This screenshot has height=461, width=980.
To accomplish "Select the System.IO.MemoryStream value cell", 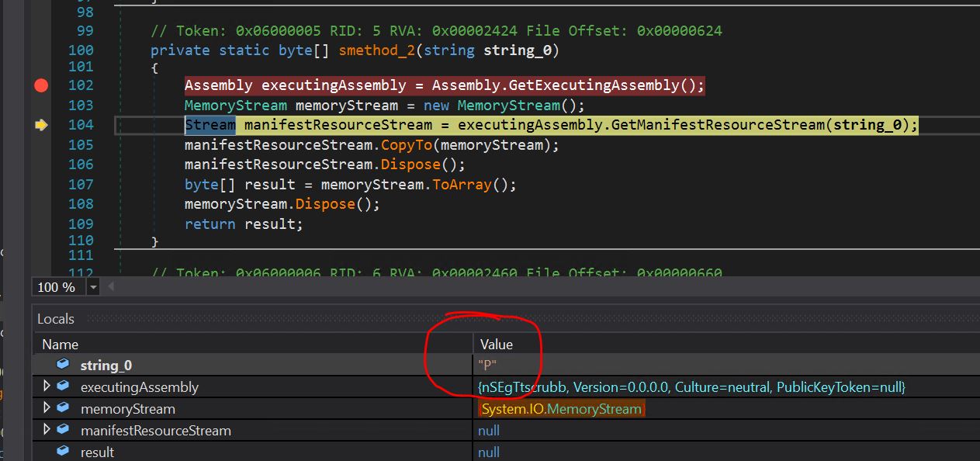I will point(561,409).
